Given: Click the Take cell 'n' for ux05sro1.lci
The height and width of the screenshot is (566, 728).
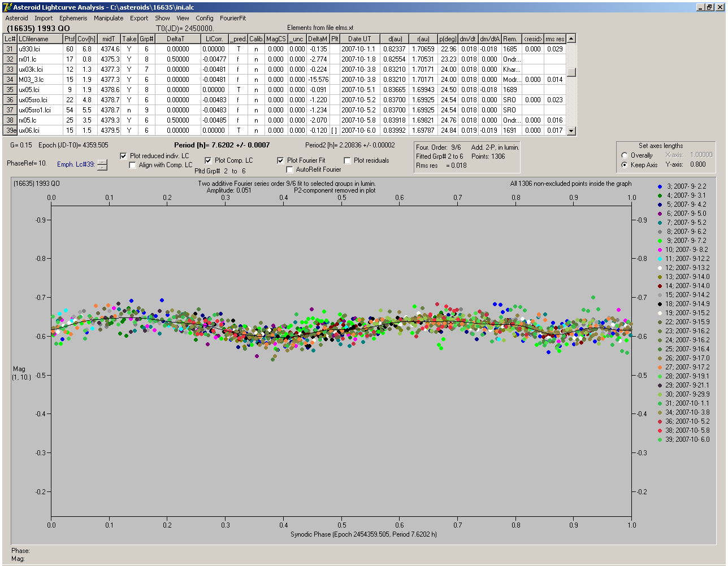Looking at the screenshot, I should (x=129, y=110).
